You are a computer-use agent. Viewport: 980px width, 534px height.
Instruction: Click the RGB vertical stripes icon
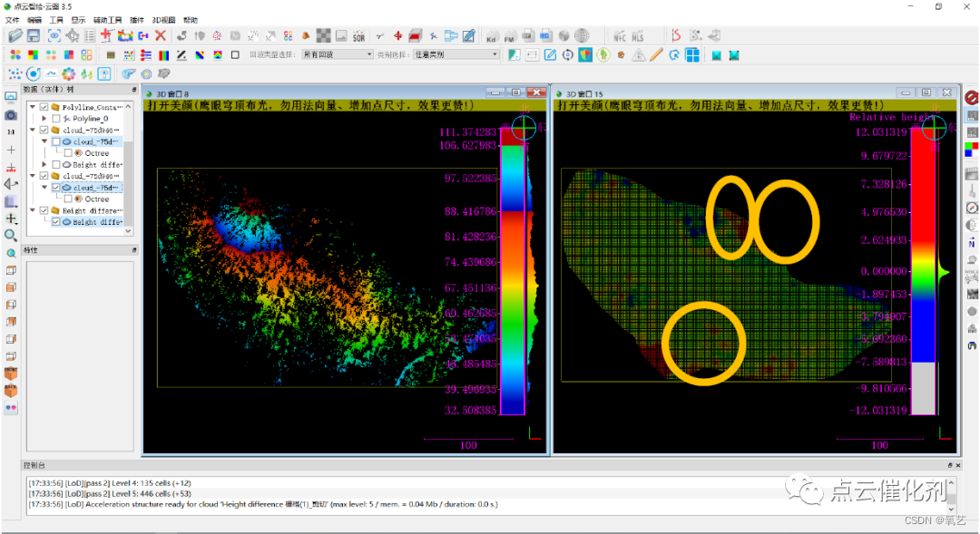tap(163, 55)
